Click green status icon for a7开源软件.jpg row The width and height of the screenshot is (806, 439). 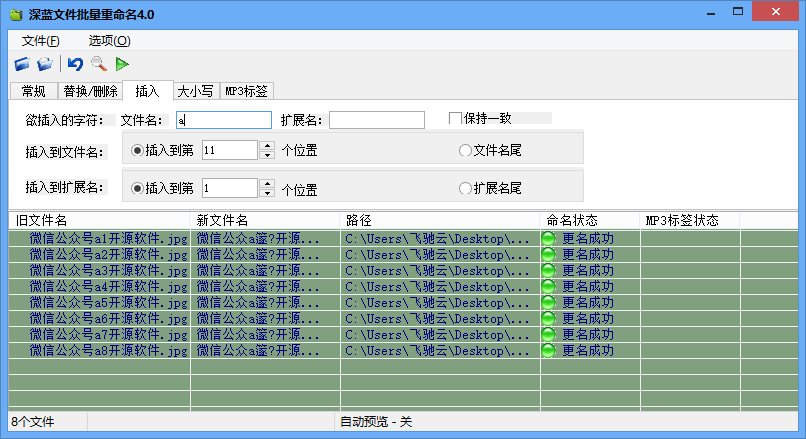548,335
